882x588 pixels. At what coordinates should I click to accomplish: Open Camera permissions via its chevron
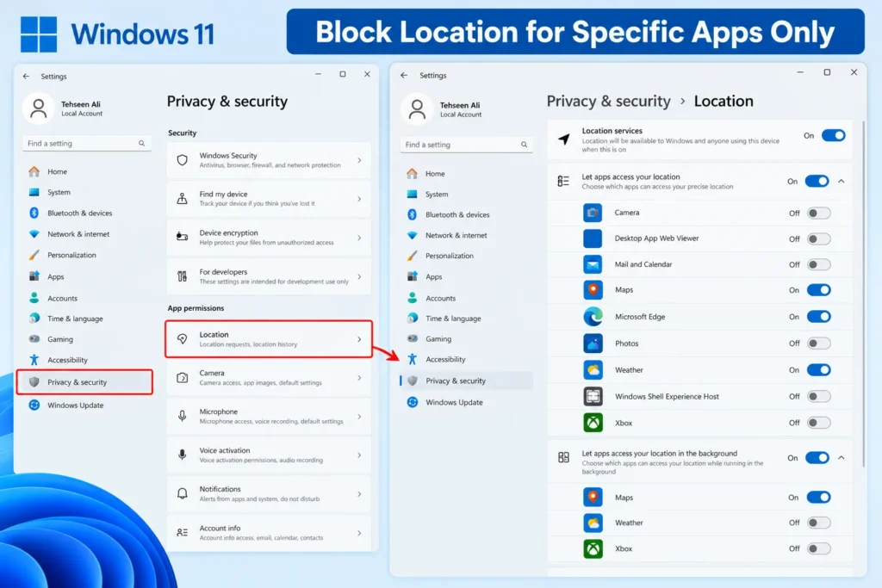coord(359,378)
